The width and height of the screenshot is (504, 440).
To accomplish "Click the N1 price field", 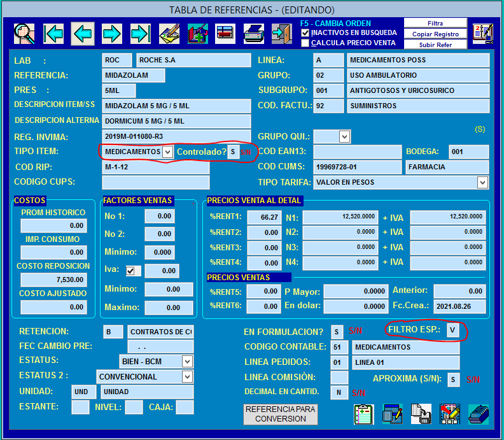I will click(340, 217).
